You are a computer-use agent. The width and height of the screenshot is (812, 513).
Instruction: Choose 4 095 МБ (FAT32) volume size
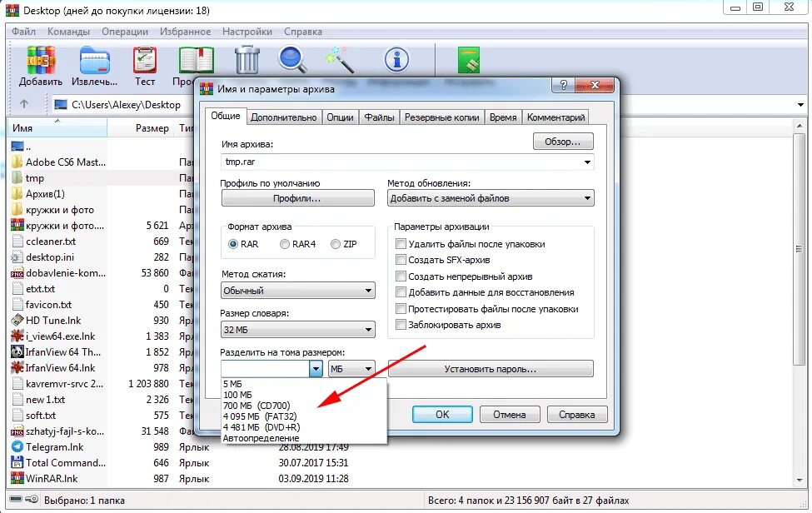[260, 416]
